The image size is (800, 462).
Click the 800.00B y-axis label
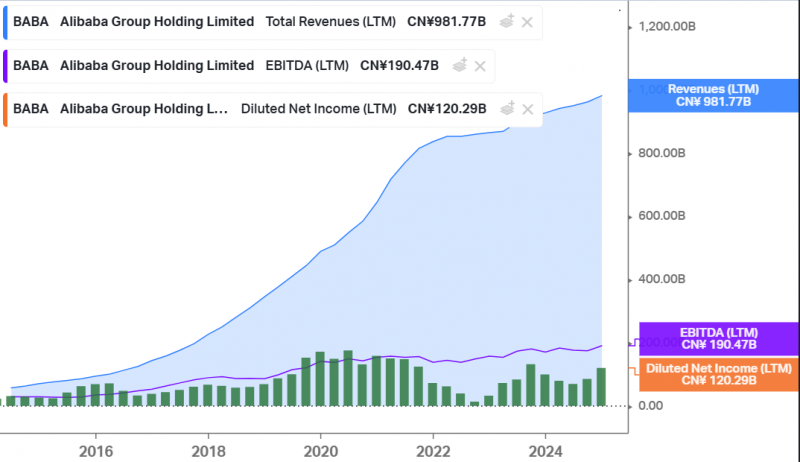662,153
